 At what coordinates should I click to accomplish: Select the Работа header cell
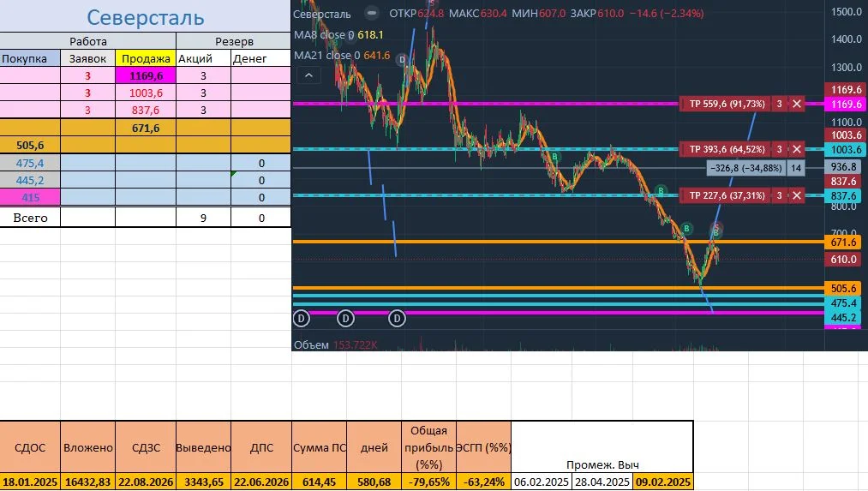click(88, 41)
